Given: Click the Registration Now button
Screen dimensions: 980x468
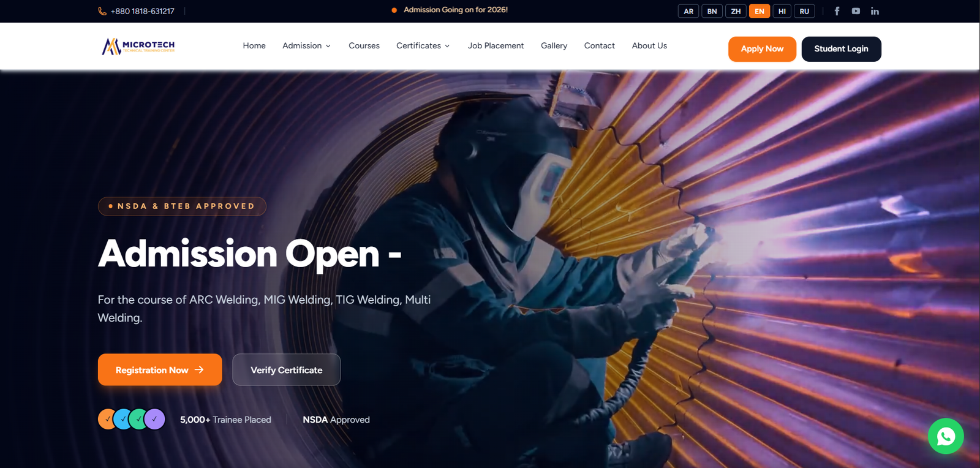Looking at the screenshot, I should click(x=160, y=370).
